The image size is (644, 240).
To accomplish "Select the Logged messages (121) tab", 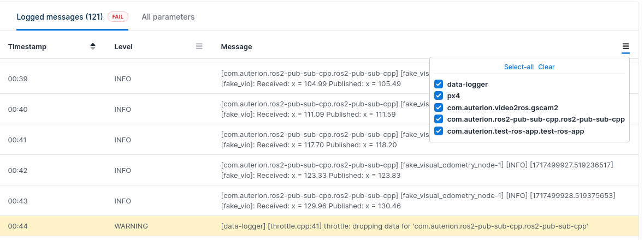I will [x=60, y=17].
